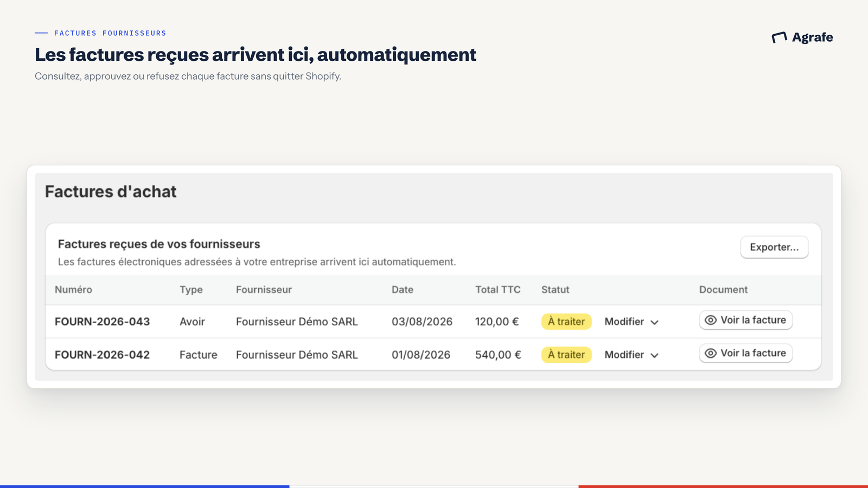Click the À traiter badge for FOURN-2026-042

tap(566, 355)
